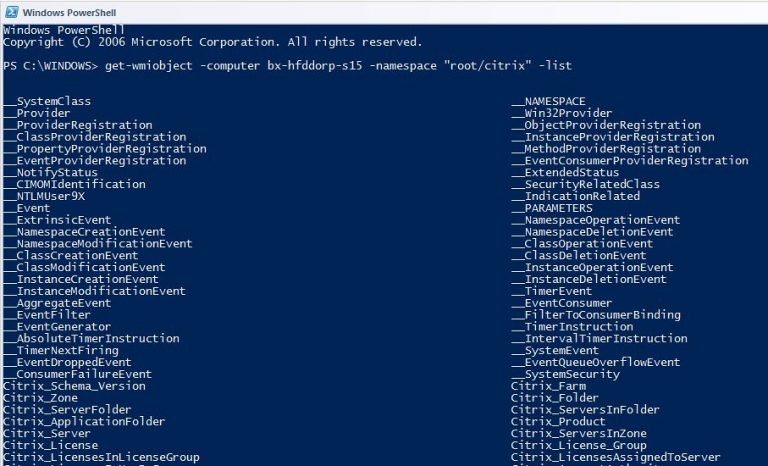The width and height of the screenshot is (768, 466).
Task: Click the __SystemClass entry
Action: (x=47, y=101)
